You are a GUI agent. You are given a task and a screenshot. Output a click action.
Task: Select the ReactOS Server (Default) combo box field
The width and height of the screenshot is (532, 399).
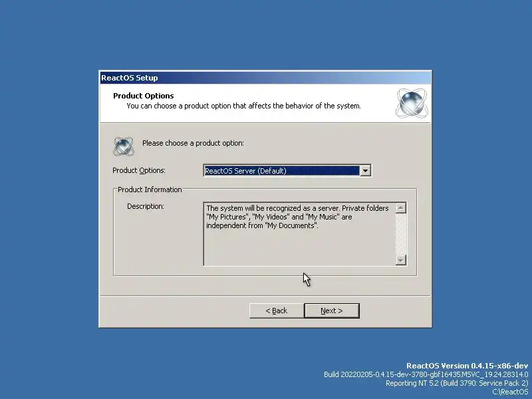click(x=287, y=171)
